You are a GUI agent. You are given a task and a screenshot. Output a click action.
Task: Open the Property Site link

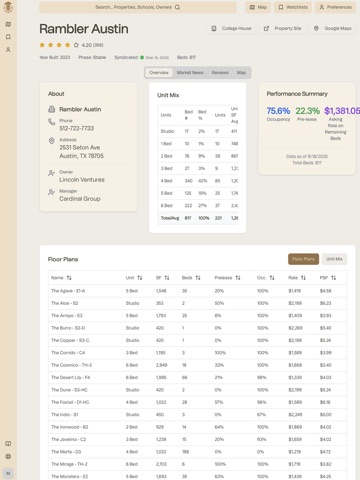point(283,28)
